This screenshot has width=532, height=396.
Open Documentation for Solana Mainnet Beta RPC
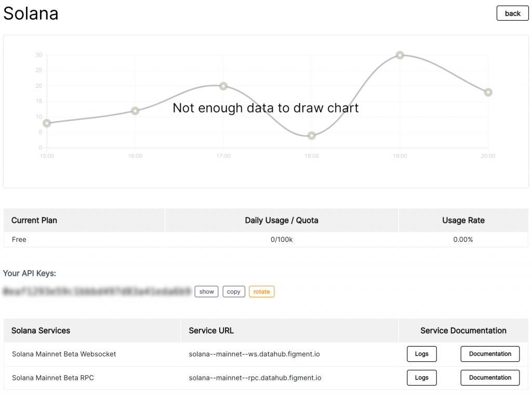pos(490,378)
